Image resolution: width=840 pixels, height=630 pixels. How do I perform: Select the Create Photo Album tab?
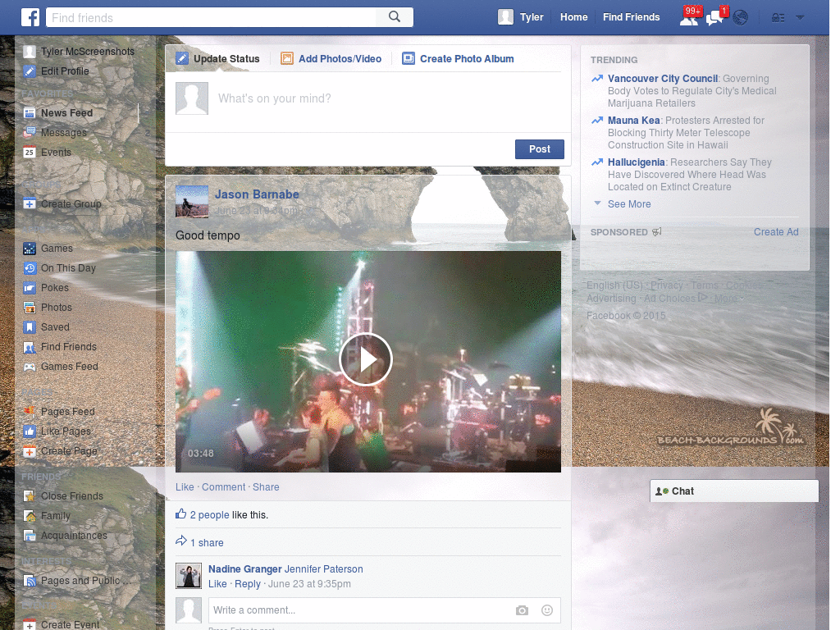click(x=458, y=58)
